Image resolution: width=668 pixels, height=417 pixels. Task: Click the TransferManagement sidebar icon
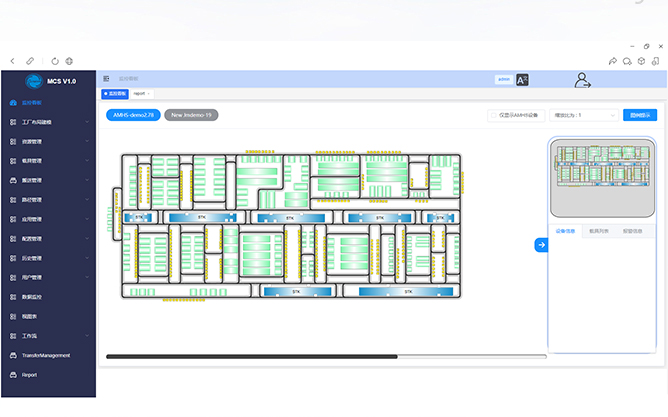(x=13, y=355)
